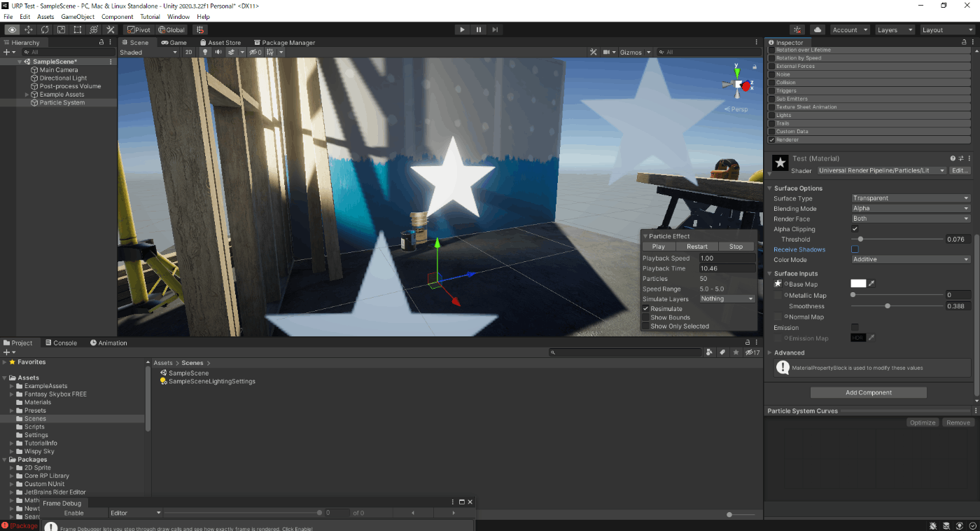Screen dimensions: 980x531
Task: Toggle Global handle rotation mode
Action: tap(171, 29)
